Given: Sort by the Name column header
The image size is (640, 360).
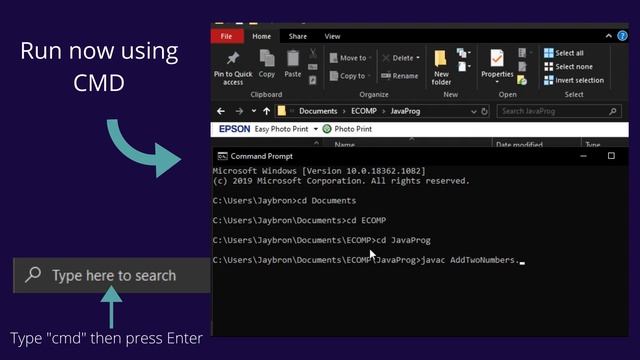Looking at the screenshot, I should (345, 144).
